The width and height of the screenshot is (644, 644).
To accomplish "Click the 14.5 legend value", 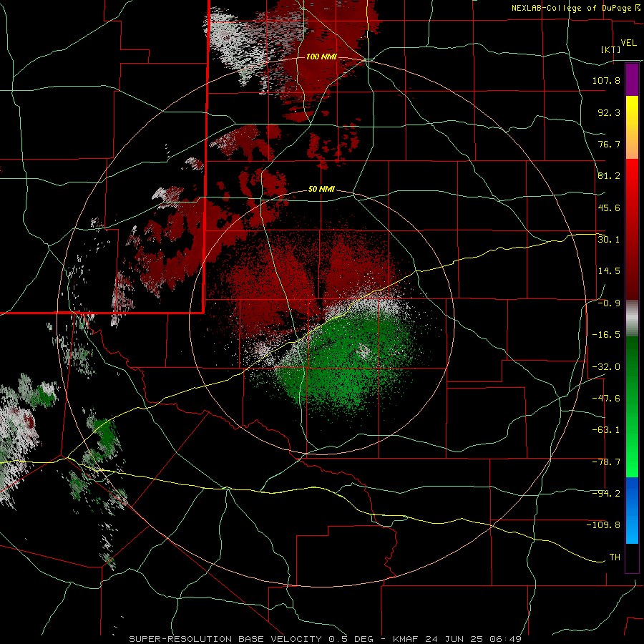I will click(x=609, y=271).
